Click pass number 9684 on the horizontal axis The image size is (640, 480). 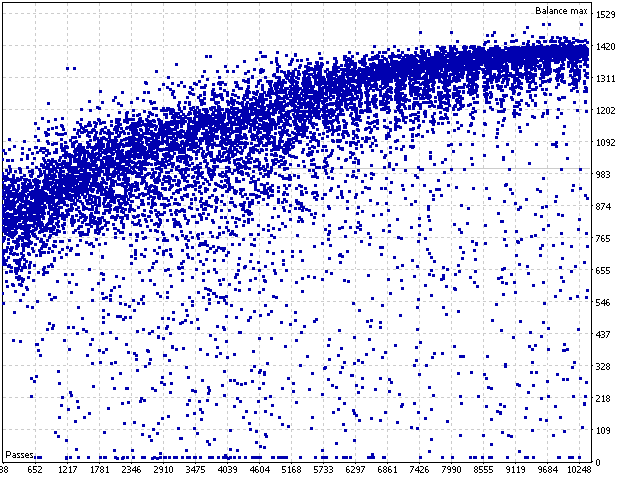(547, 470)
